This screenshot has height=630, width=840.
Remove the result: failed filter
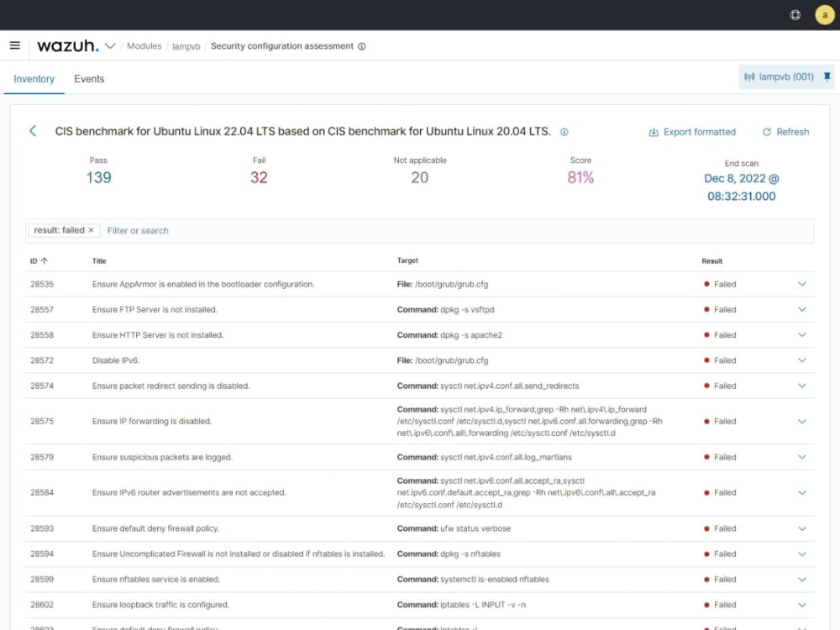tap(92, 229)
